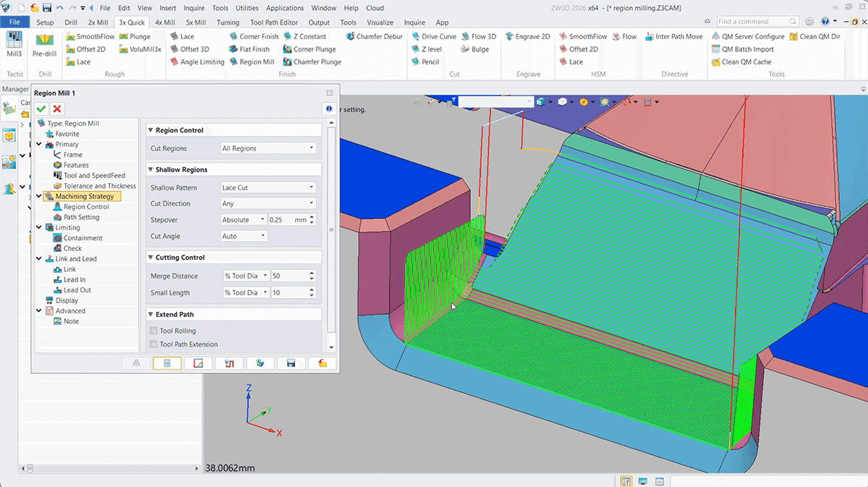Accept Region Mill with green checkmark

pyautogui.click(x=41, y=109)
